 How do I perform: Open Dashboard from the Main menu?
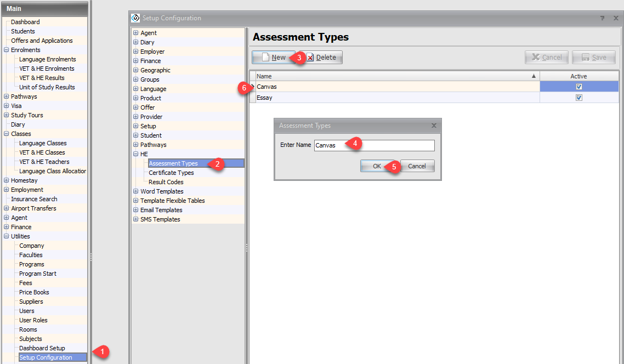coord(25,22)
